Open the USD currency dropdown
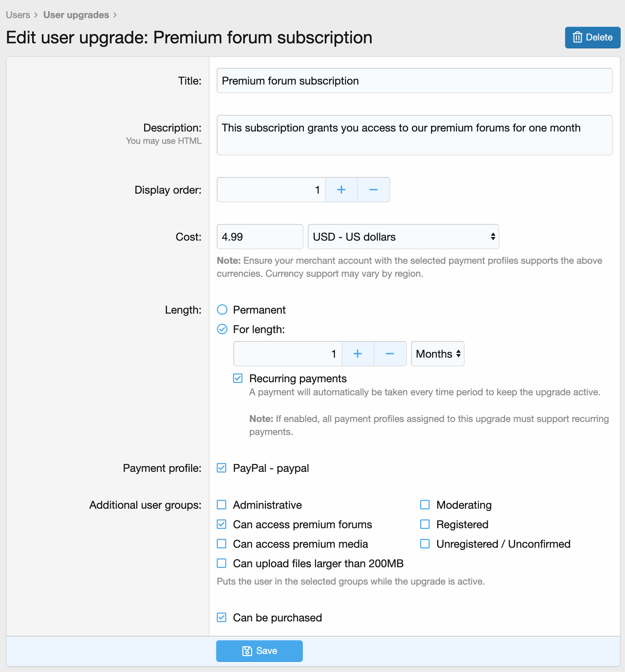The height and width of the screenshot is (672, 625). click(403, 237)
